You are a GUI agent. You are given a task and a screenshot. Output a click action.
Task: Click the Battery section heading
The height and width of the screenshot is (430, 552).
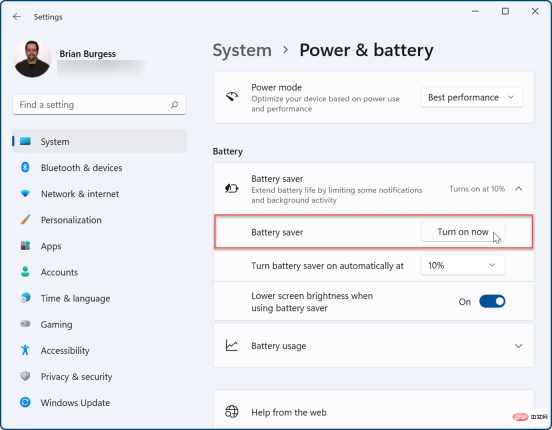(227, 151)
